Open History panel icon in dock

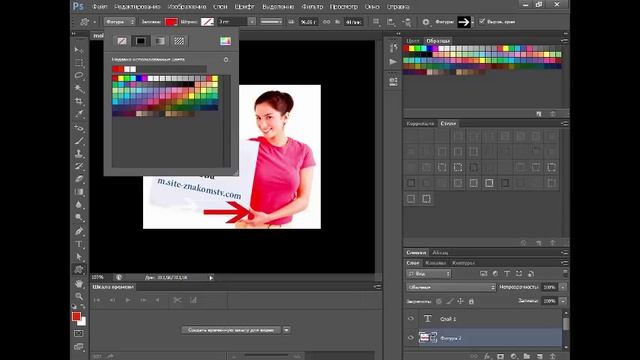[x=393, y=48]
